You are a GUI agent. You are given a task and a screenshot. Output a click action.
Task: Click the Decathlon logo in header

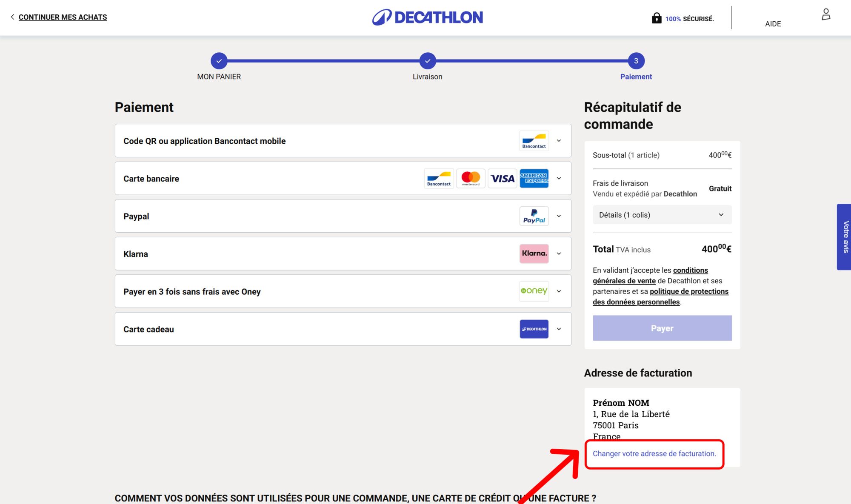pyautogui.click(x=428, y=17)
